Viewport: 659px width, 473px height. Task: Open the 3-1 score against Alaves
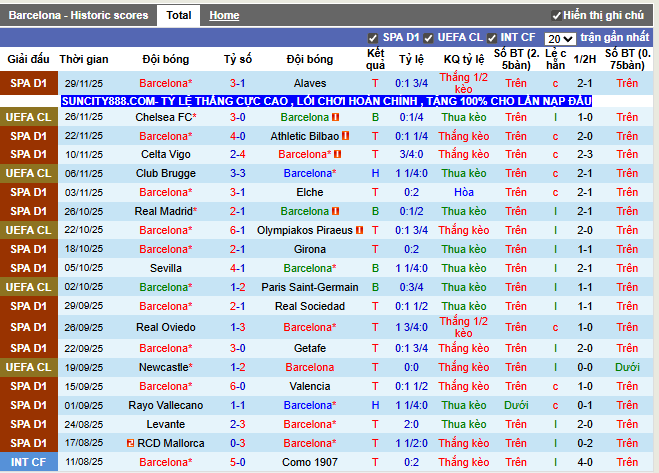pyautogui.click(x=237, y=83)
